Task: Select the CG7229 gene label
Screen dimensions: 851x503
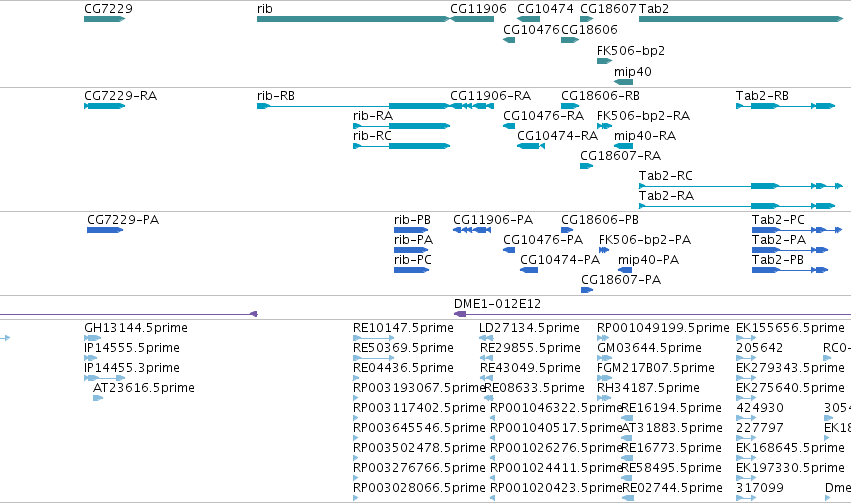Action: point(109,9)
